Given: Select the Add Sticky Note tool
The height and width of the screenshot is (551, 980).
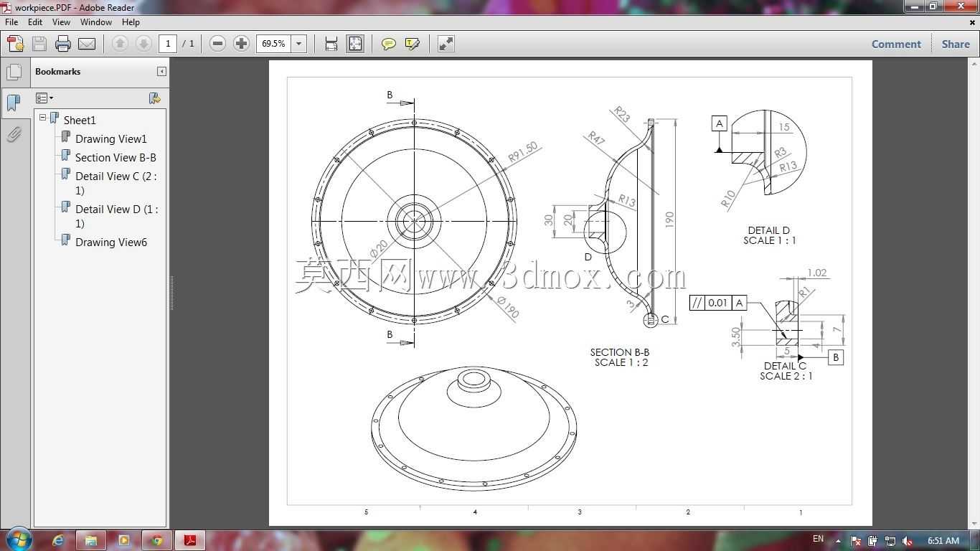Looking at the screenshot, I should click(388, 44).
